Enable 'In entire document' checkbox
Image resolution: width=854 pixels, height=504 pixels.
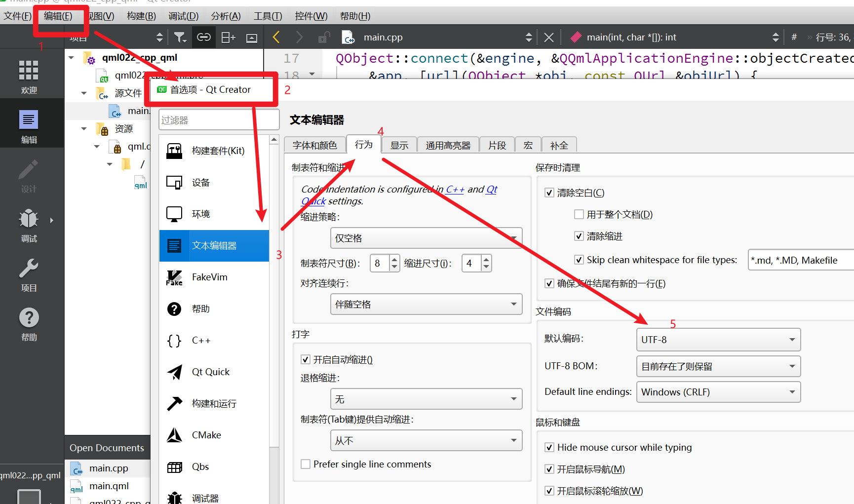(x=579, y=214)
